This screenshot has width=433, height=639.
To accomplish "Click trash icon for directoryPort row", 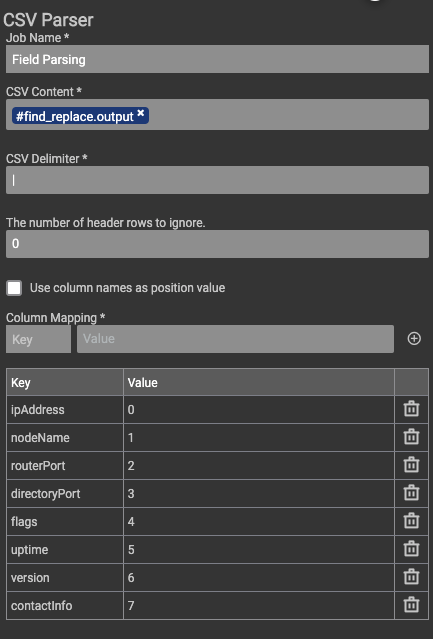I will click(411, 493).
